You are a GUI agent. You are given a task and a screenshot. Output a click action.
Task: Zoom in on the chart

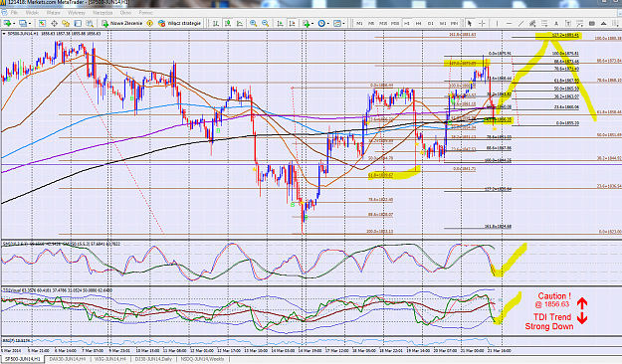[253, 24]
